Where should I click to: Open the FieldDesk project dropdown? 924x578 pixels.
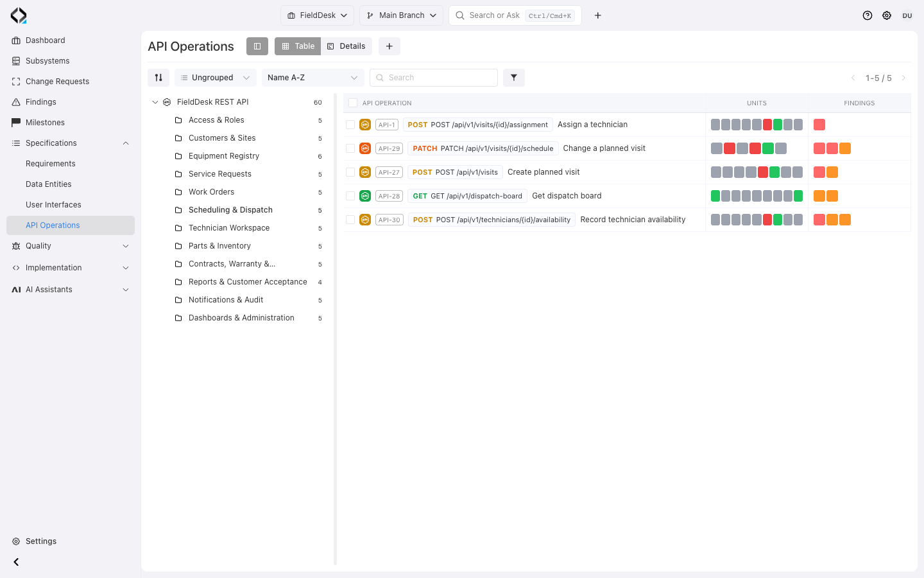point(317,15)
